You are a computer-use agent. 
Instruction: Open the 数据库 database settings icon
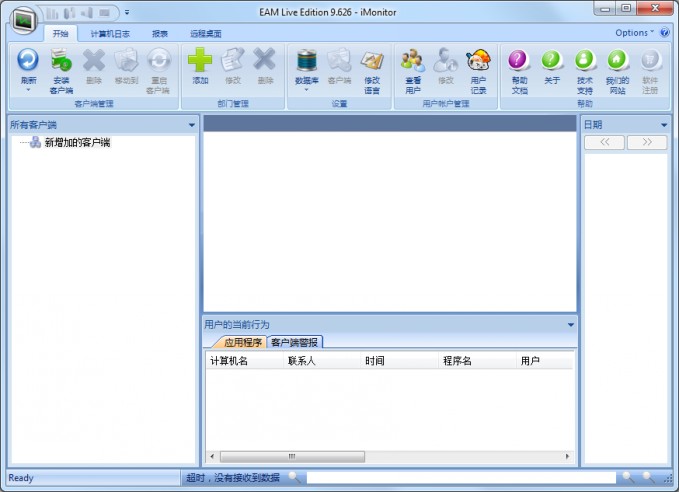pyautogui.click(x=307, y=60)
